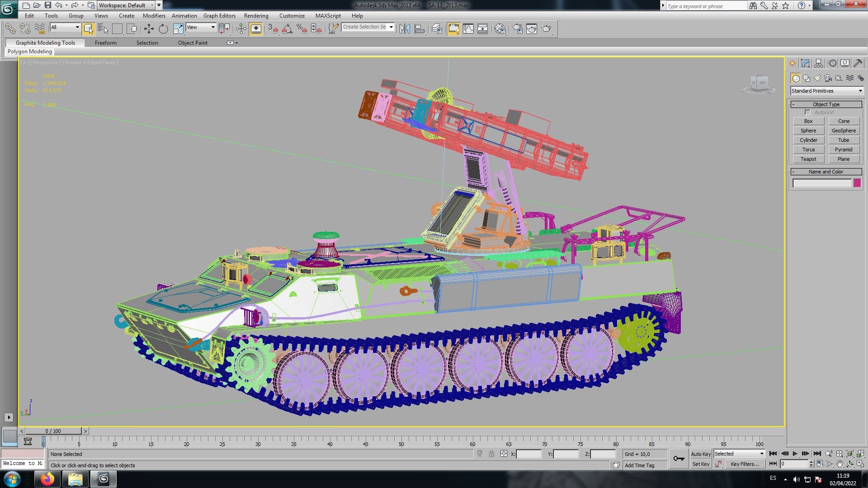Open the Rendering menu
The image size is (868, 488).
click(x=256, y=15)
